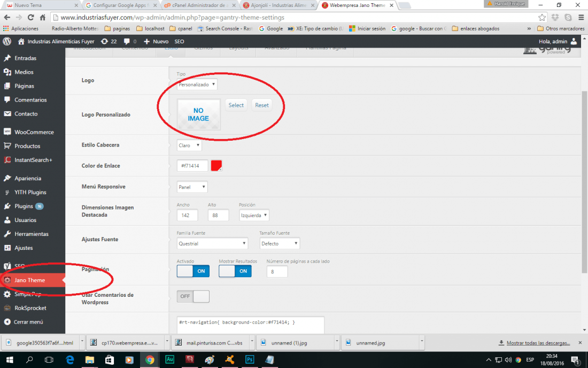Open Photoshop from Windows taskbar

click(x=250, y=360)
